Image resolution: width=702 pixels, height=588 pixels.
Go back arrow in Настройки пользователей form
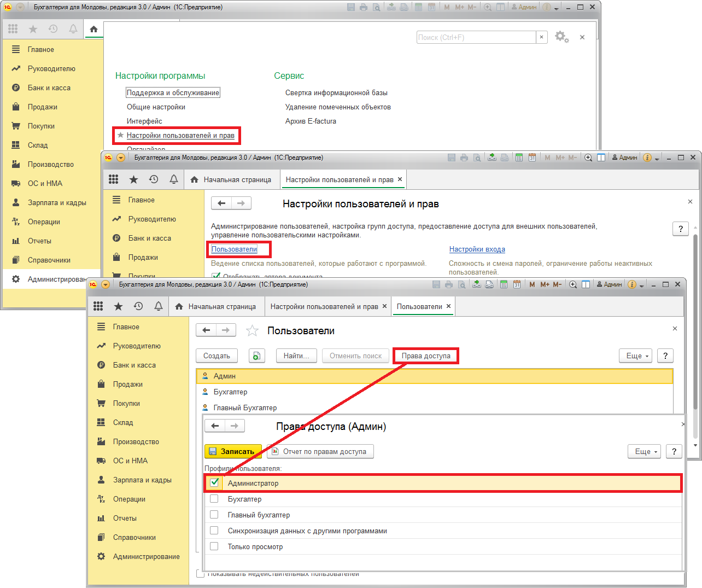(x=221, y=203)
